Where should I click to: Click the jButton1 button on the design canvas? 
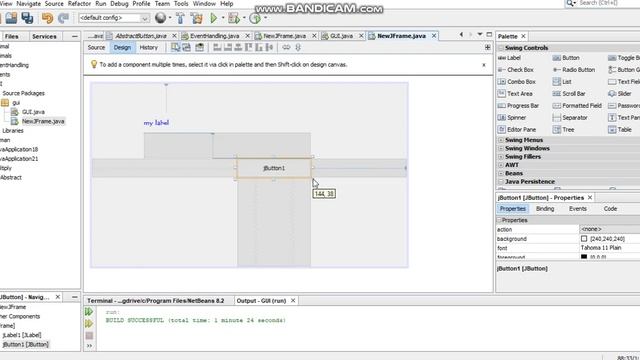(274, 168)
